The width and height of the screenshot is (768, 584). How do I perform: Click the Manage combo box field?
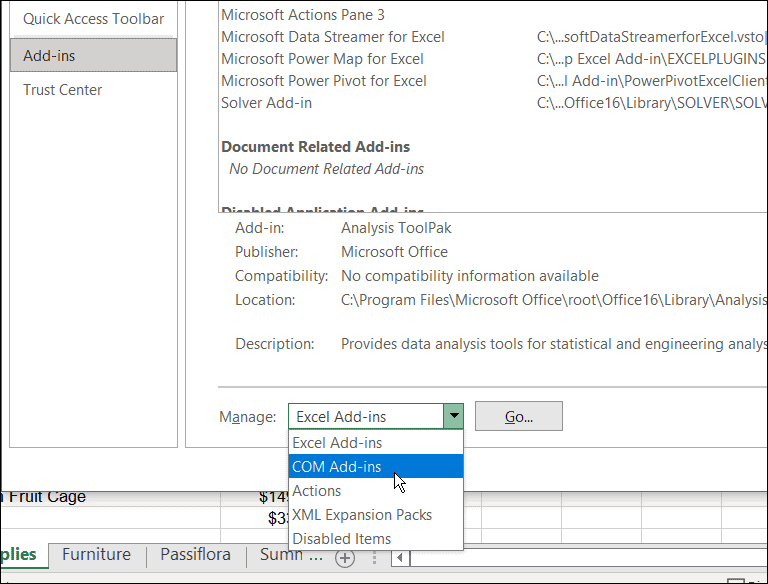(366, 417)
